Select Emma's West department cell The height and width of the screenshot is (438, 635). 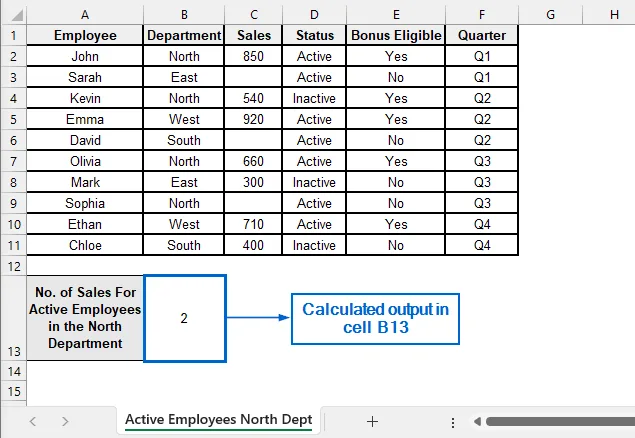coord(184,119)
